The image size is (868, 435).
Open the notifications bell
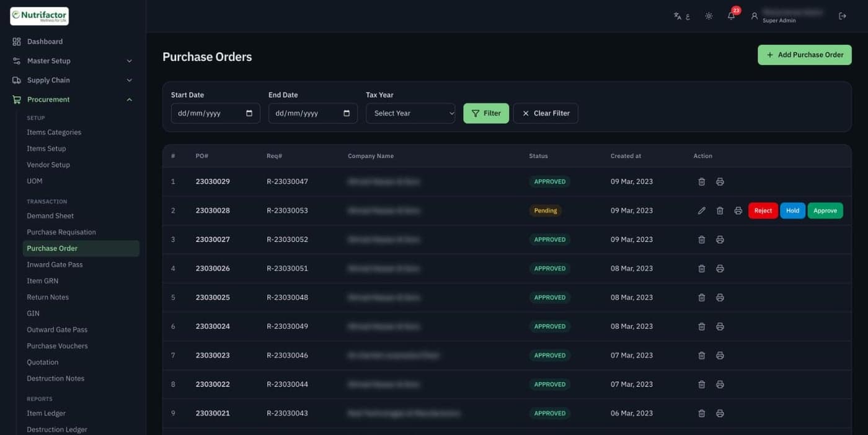[x=732, y=16]
